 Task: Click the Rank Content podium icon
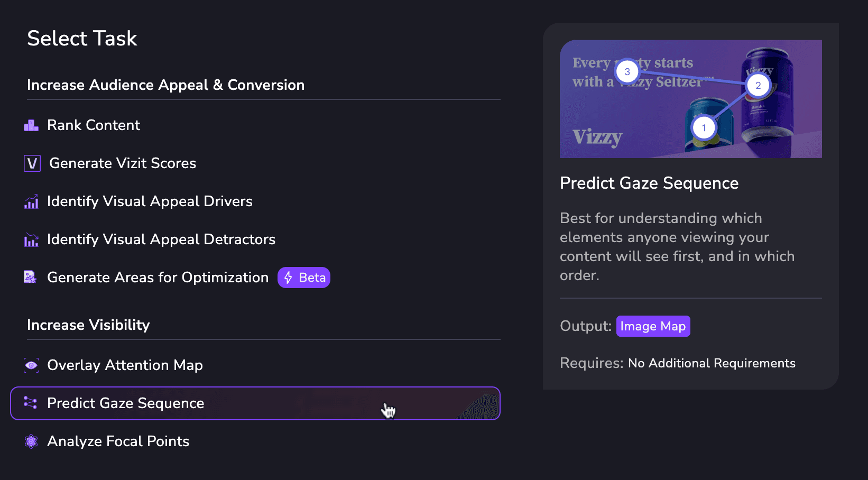[31, 125]
